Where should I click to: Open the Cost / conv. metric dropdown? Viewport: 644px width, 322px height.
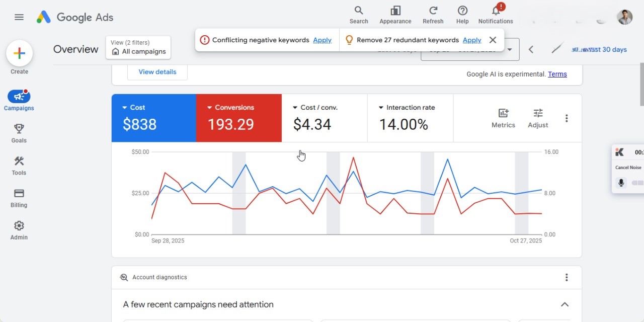point(295,107)
